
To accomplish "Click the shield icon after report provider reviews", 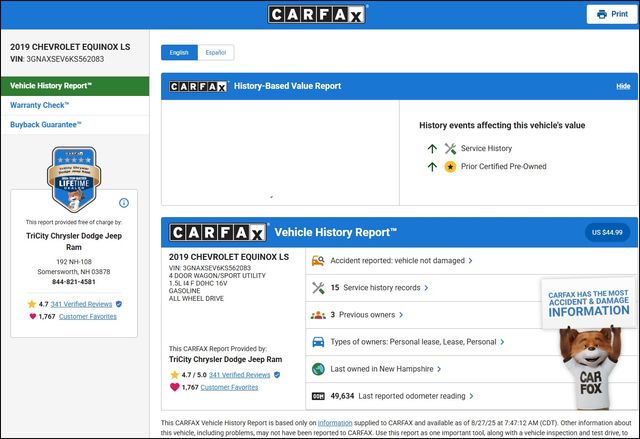I will click(277, 375).
